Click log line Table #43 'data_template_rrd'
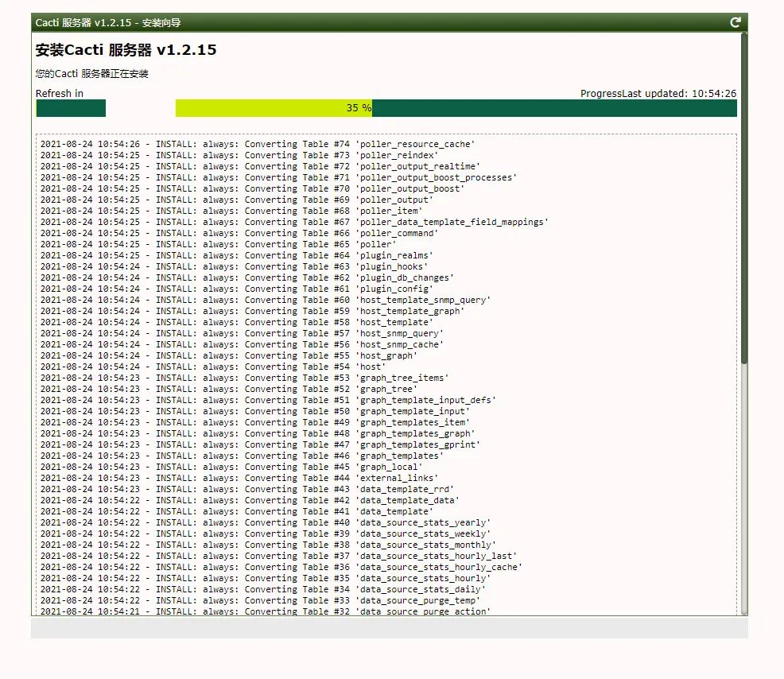The width and height of the screenshot is (784, 679). click(x=247, y=489)
